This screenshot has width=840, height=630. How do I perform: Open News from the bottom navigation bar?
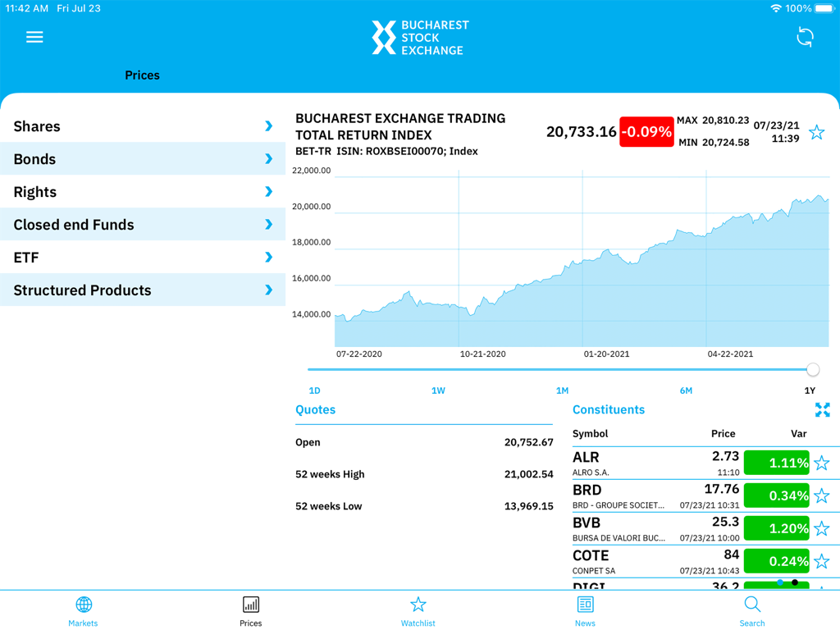pos(585,610)
